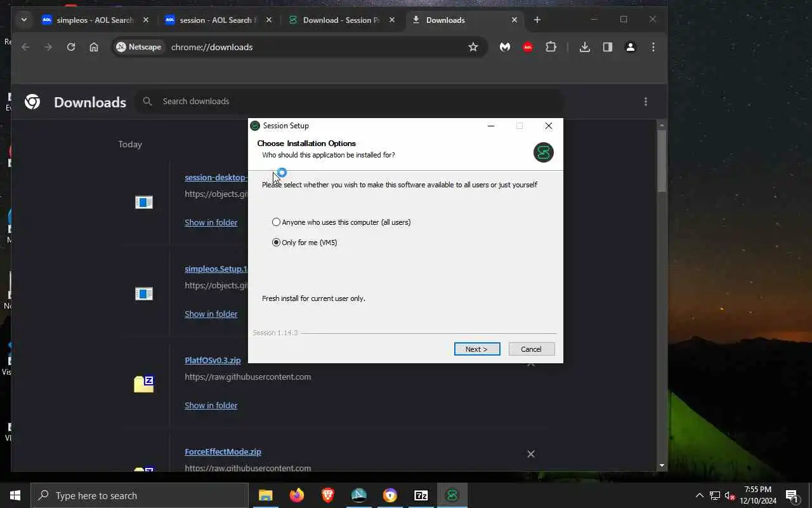Close the 'session - AOL Search' tab
This screenshot has height=508, width=812.
click(x=269, y=20)
